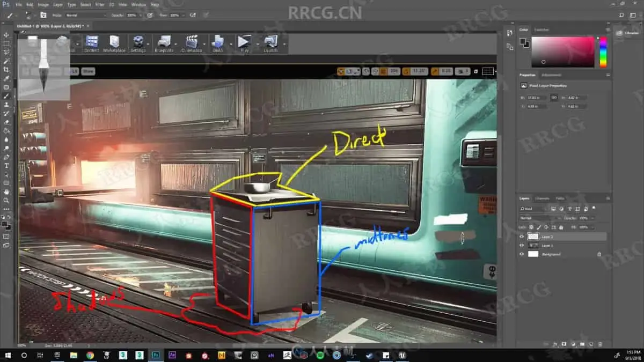Switch to the Paths tab
The width and height of the screenshot is (644, 362).
[x=560, y=198]
